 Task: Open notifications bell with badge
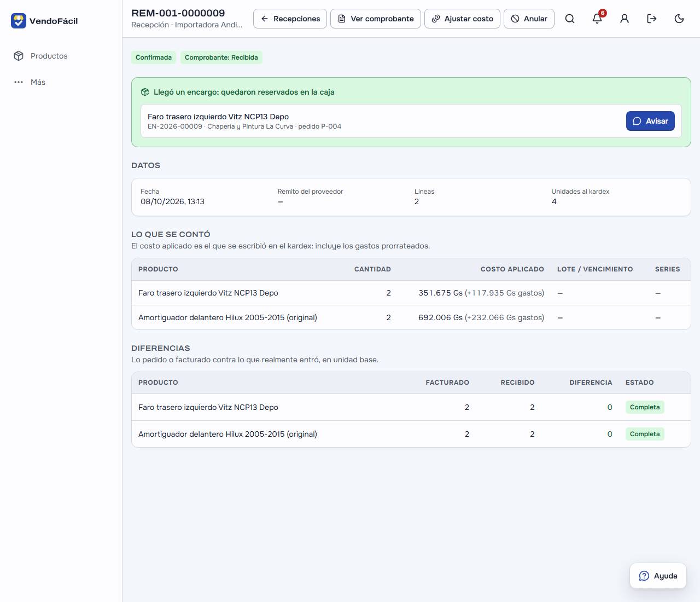click(x=597, y=19)
